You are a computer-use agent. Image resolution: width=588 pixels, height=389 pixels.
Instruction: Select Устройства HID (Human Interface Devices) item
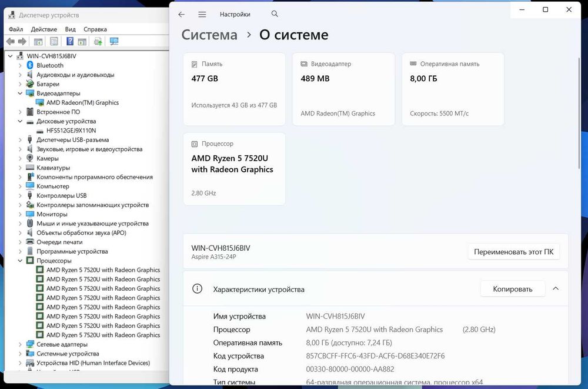(93, 363)
